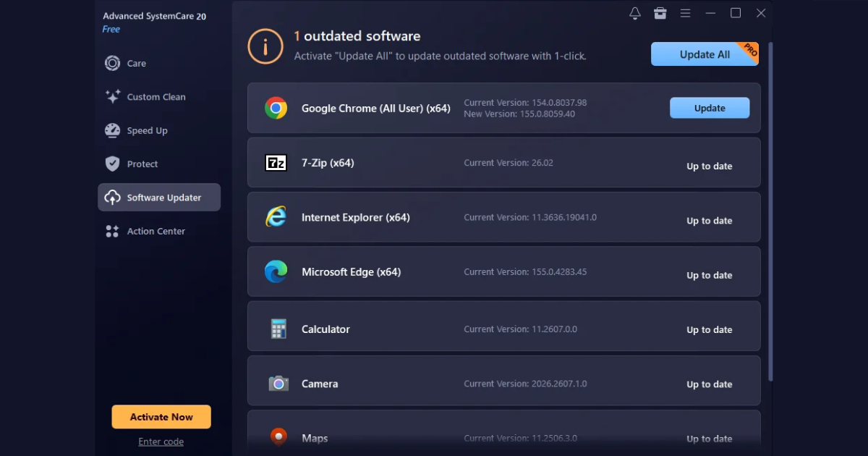Open the Care menu item
The image size is (868, 456).
coord(159,64)
